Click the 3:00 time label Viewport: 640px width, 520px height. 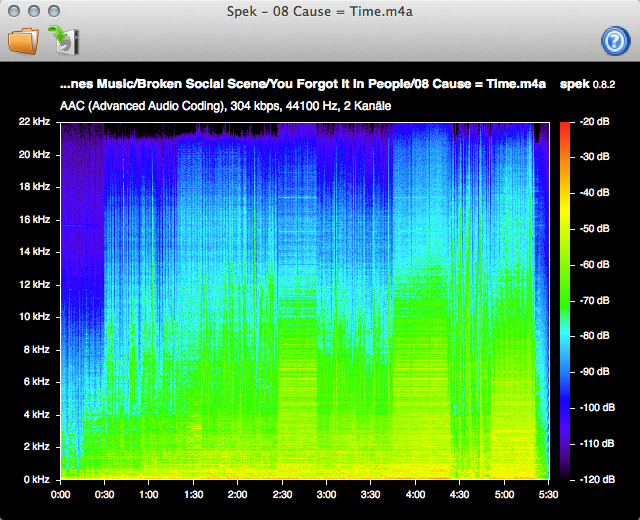pyautogui.click(x=327, y=495)
